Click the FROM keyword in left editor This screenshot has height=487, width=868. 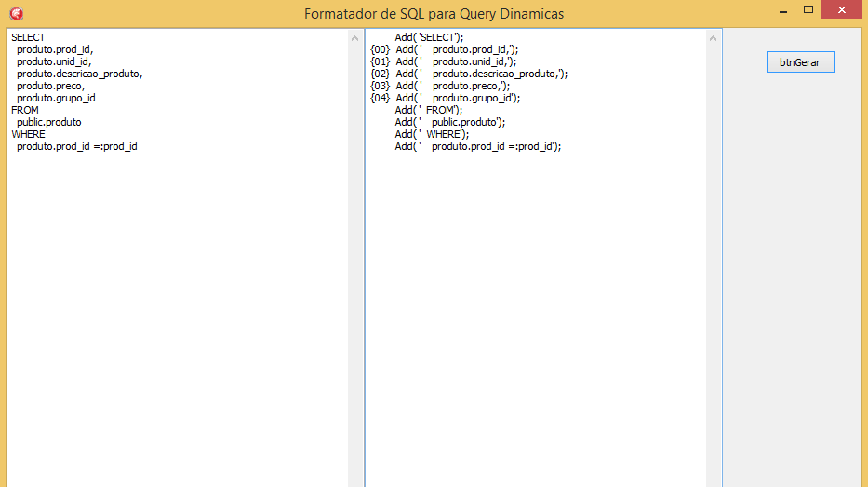coord(25,110)
